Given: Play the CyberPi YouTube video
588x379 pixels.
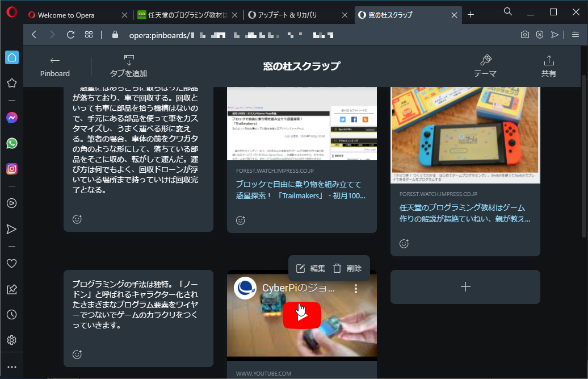Looking at the screenshot, I should pos(301,315).
